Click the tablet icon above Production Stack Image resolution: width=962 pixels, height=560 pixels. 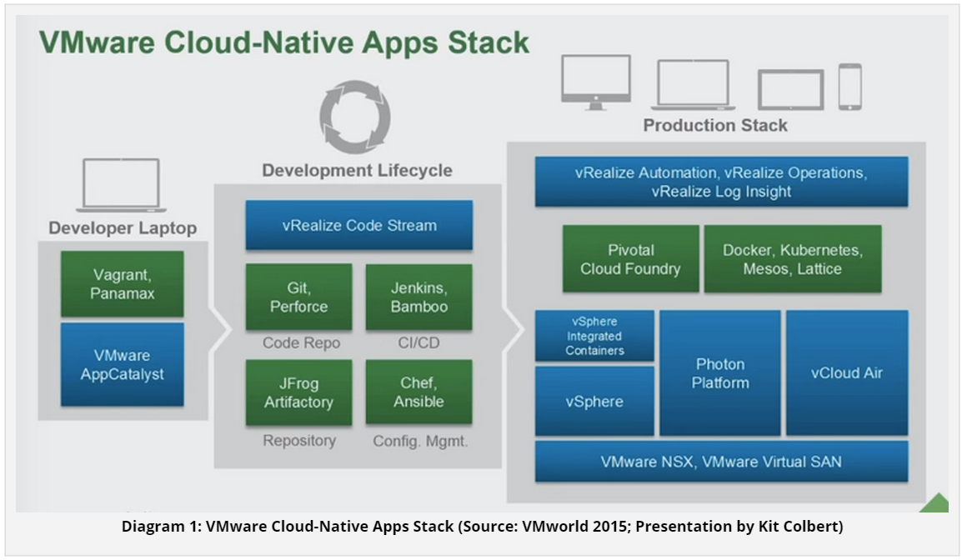(790, 89)
